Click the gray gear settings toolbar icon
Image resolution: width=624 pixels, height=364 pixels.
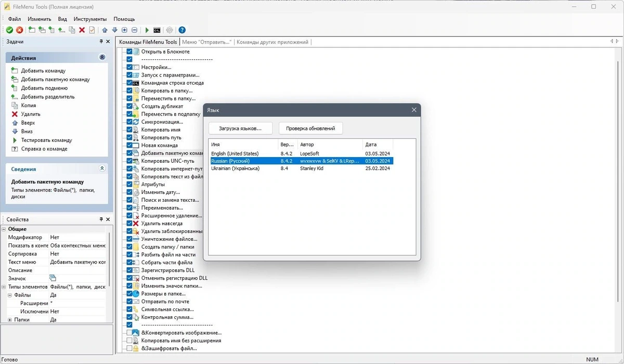point(170,30)
